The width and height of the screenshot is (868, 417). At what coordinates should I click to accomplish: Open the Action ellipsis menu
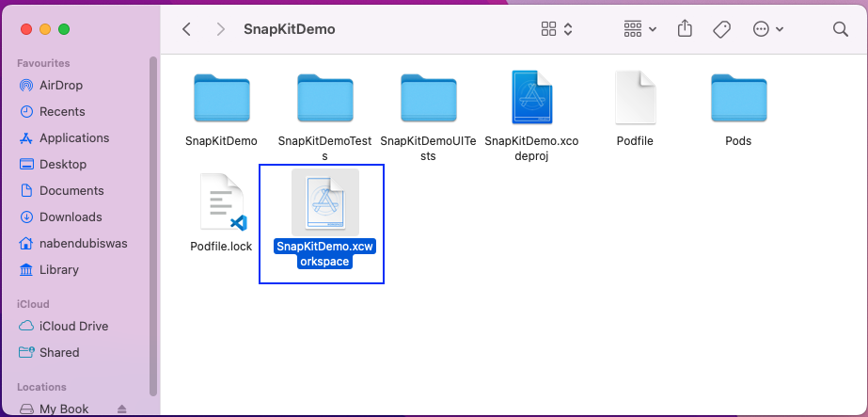tap(768, 29)
